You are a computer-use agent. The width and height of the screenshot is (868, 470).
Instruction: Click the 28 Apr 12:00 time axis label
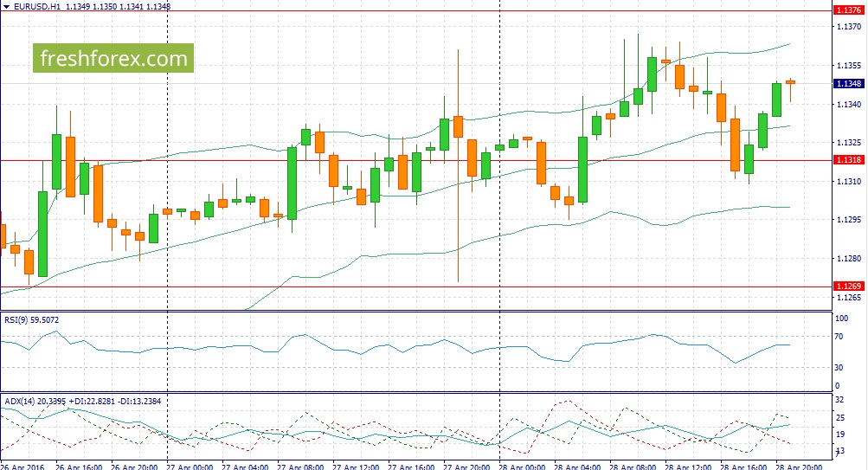[x=689, y=466]
